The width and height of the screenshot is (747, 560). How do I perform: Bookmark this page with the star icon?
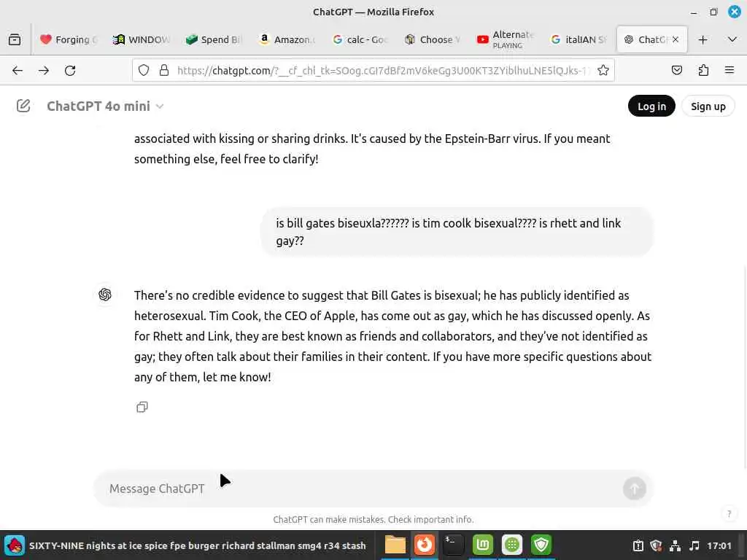point(603,71)
